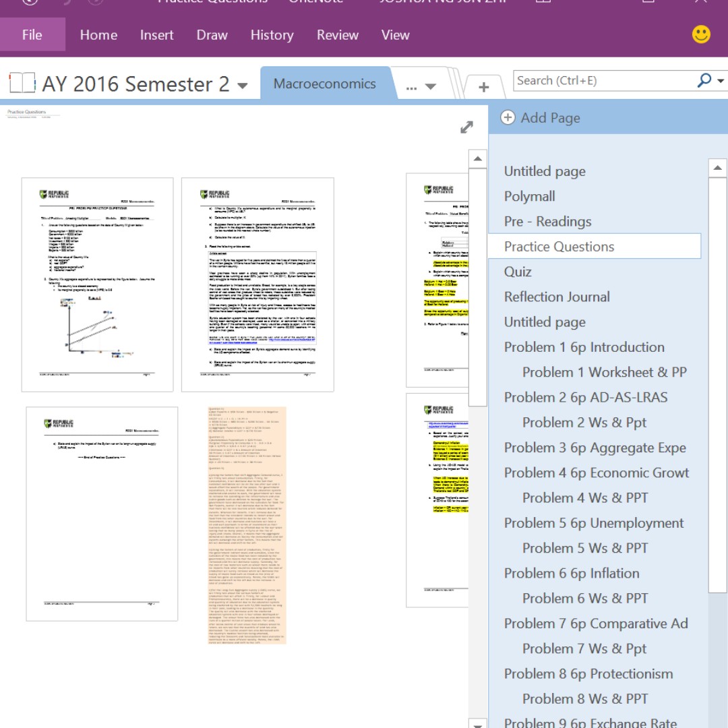The width and height of the screenshot is (728, 728).
Task: Click the notebook icon beside AY 2016 Semester 2
Action: 22,84
